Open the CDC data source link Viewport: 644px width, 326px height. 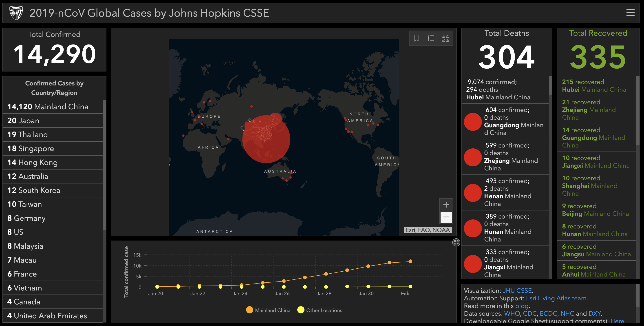(x=530, y=313)
